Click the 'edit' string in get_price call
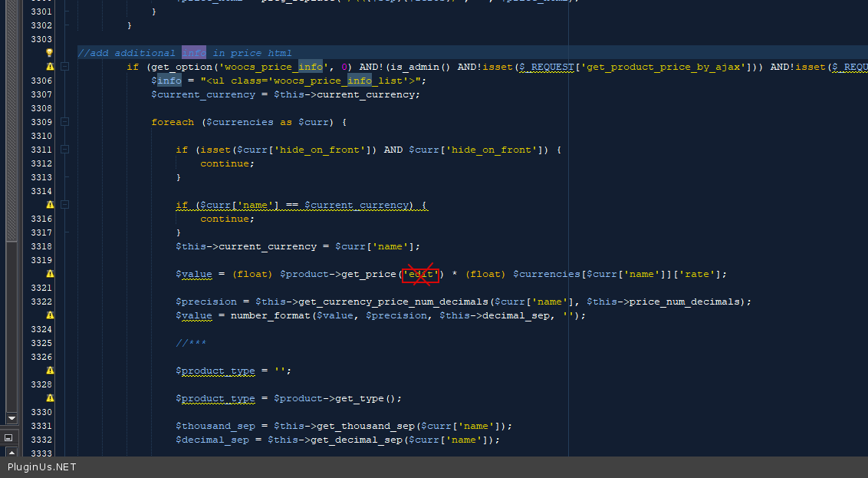The width and height of the screenshot is (868, 478). (420, 274)
